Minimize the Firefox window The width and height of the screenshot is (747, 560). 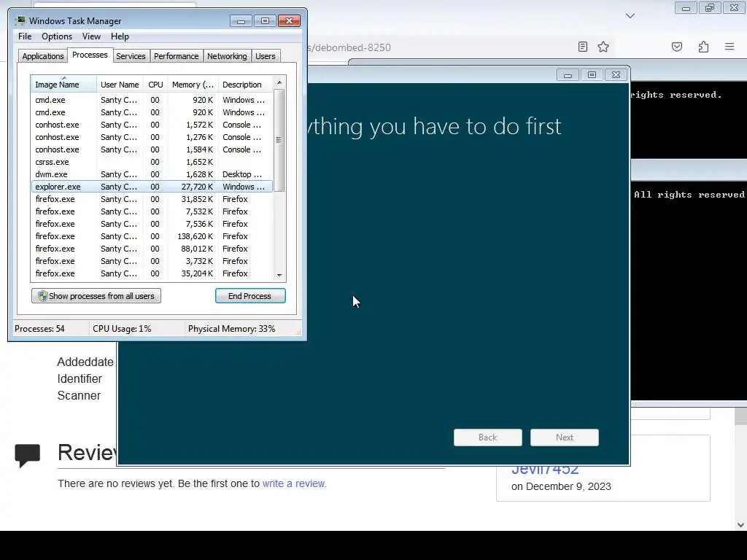[686, 8]
